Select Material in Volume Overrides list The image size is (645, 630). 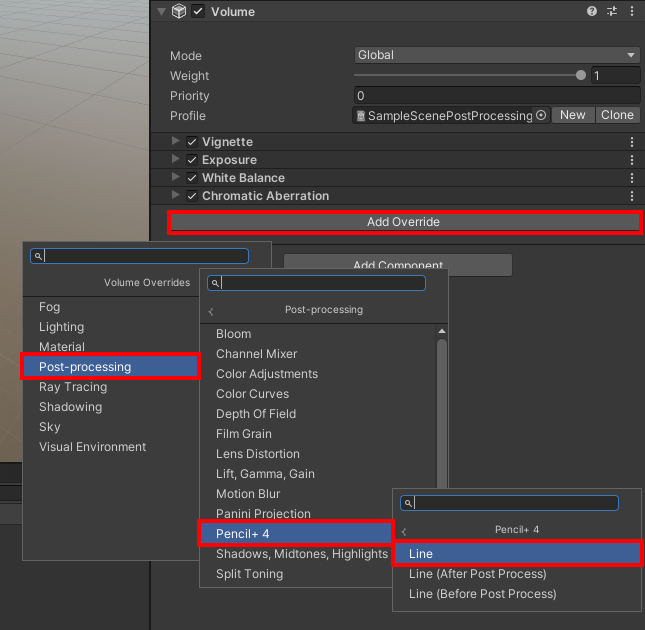(x=111, y=347)
